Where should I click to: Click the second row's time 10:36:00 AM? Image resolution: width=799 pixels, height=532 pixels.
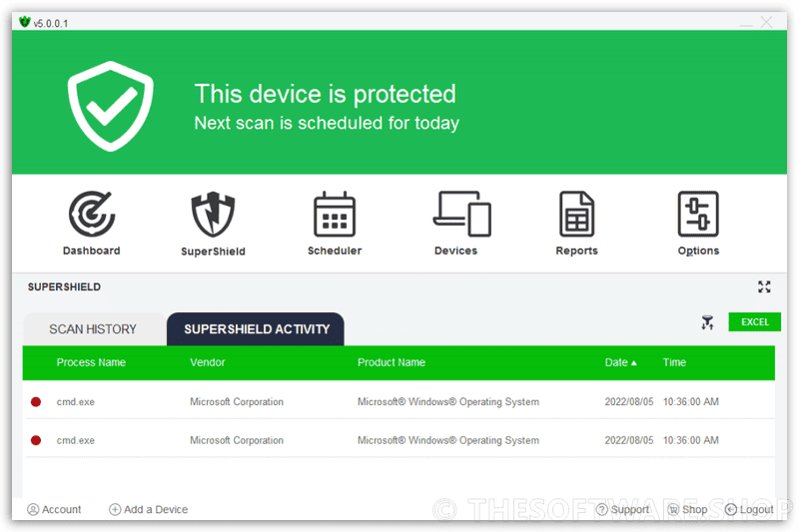(x=690, y=440)
